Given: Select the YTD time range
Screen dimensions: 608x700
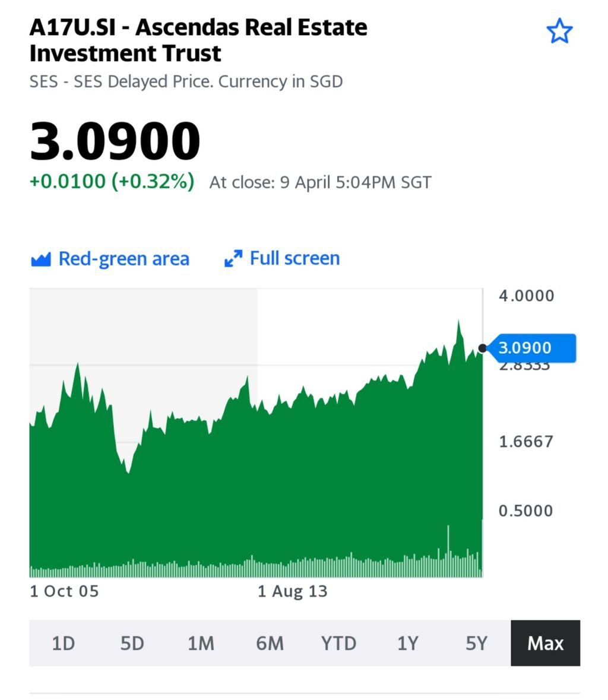Looking at the screenshot, I should click(x=338, y=644).
